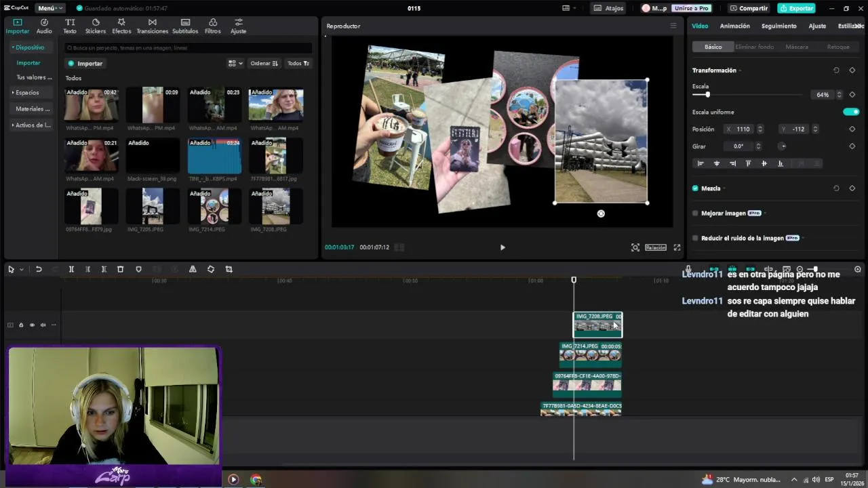Screen dimensions: 868x488
Task: Add keyframe for Posición
Action: [x=852, y=129]
